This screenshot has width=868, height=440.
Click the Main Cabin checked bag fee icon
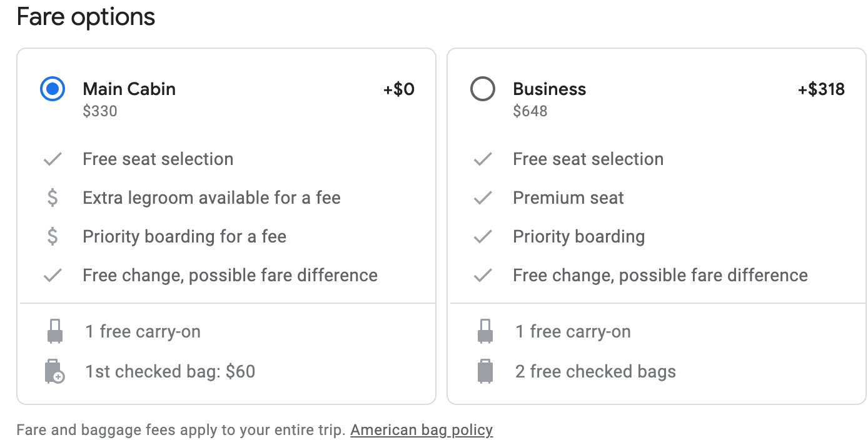[x=55, y=371]
